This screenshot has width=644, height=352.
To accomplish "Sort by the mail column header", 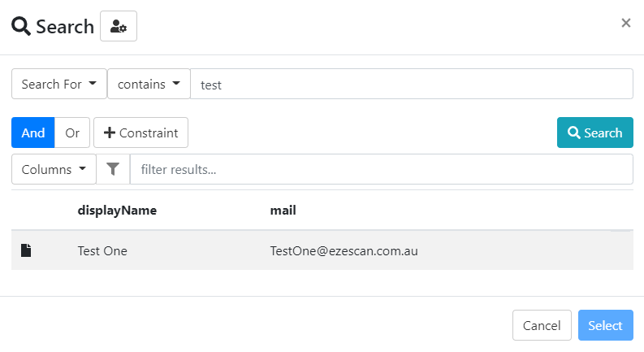I will tap(283, 210).
